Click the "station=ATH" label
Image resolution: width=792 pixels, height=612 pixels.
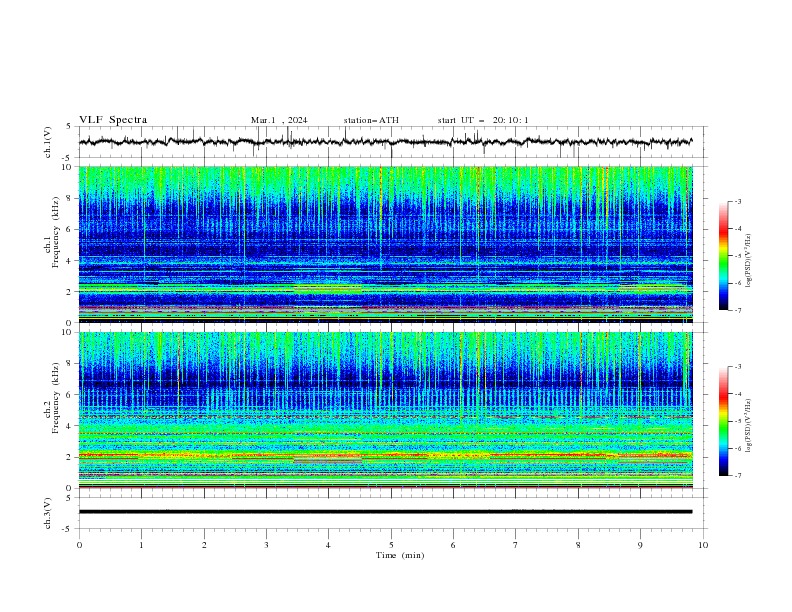pos(371,120)
